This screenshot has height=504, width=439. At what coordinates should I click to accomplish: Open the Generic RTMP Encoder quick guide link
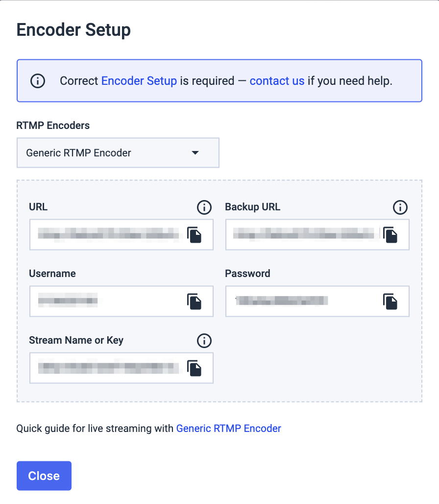(229, 428)
